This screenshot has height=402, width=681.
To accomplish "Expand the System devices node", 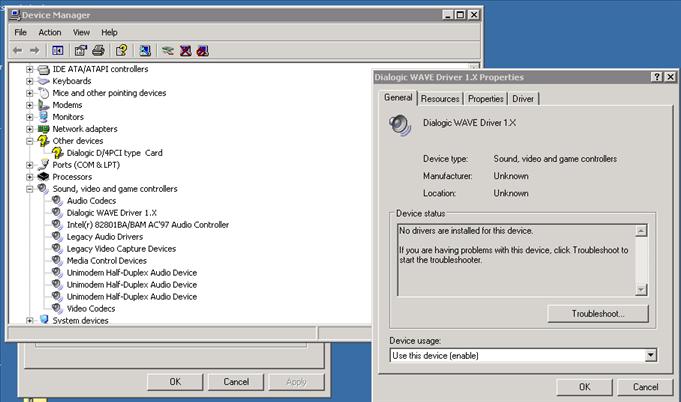I will point(30,320).
